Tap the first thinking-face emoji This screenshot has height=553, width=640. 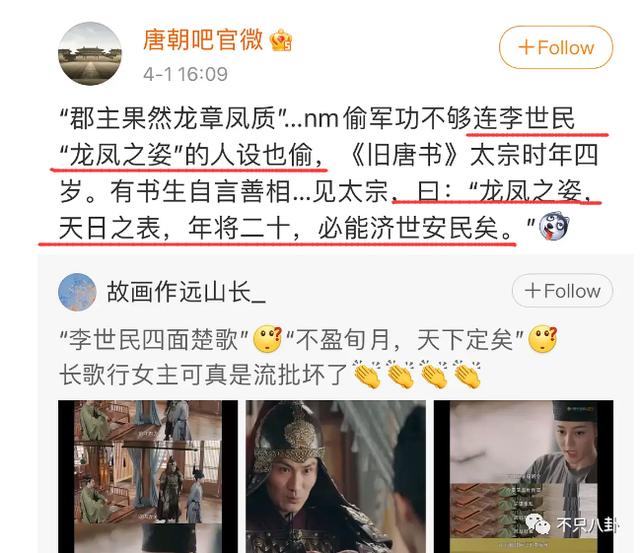coord(267,339)
